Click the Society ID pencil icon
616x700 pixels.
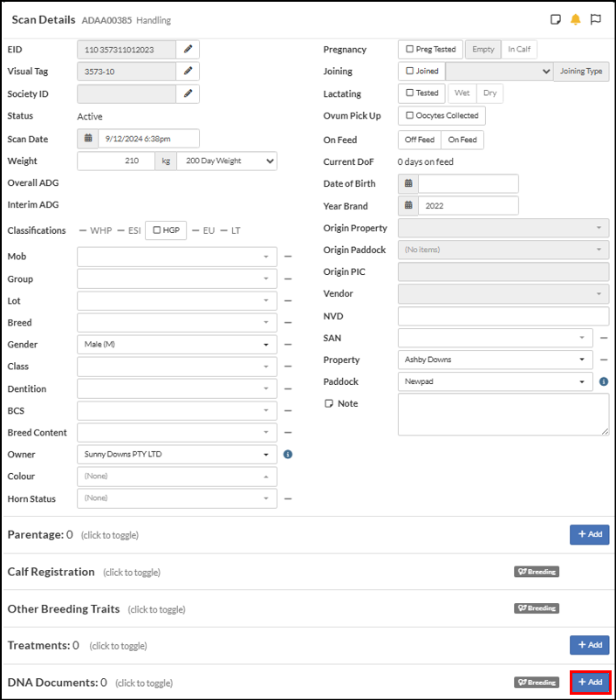[x=188, y=93]
